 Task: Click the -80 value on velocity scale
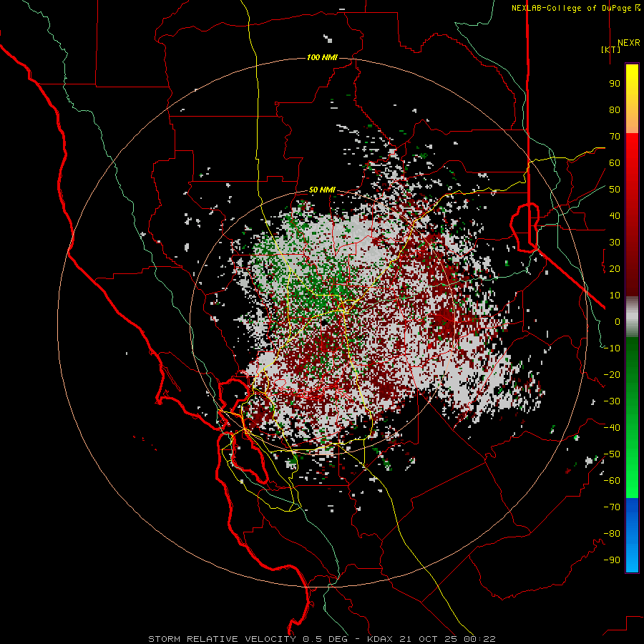[x=612, y=534]
